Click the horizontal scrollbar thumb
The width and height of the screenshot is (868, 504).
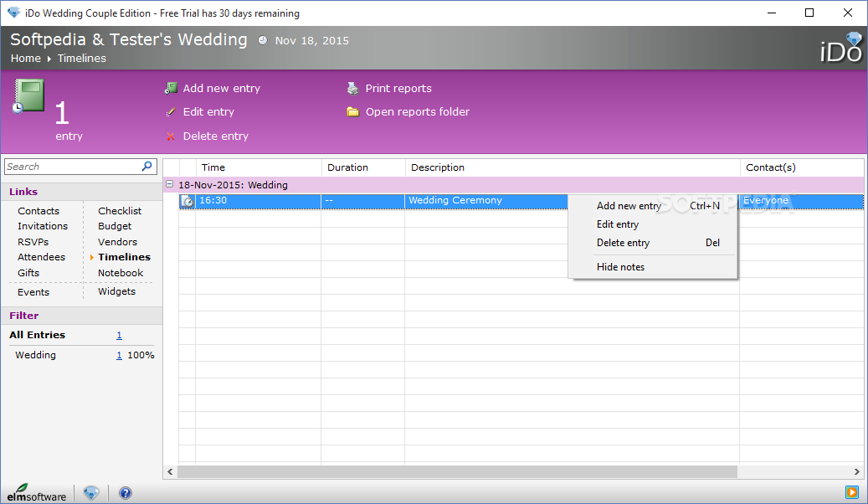coord(457,472)
